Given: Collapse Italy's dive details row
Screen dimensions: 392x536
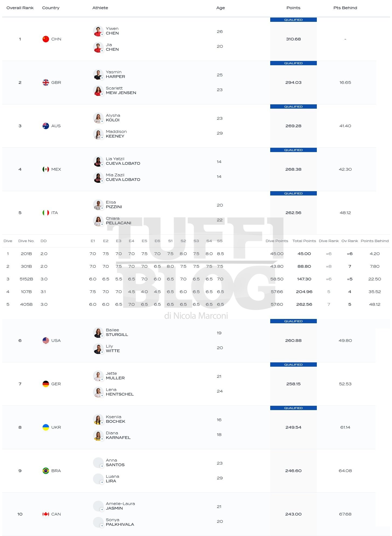Looking at the screenshot, I should coord(189,213).
